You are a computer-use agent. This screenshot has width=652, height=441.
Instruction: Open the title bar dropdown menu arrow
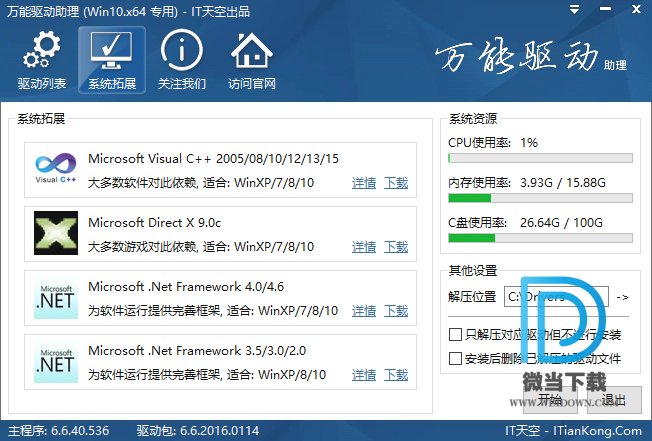[574, 10]
